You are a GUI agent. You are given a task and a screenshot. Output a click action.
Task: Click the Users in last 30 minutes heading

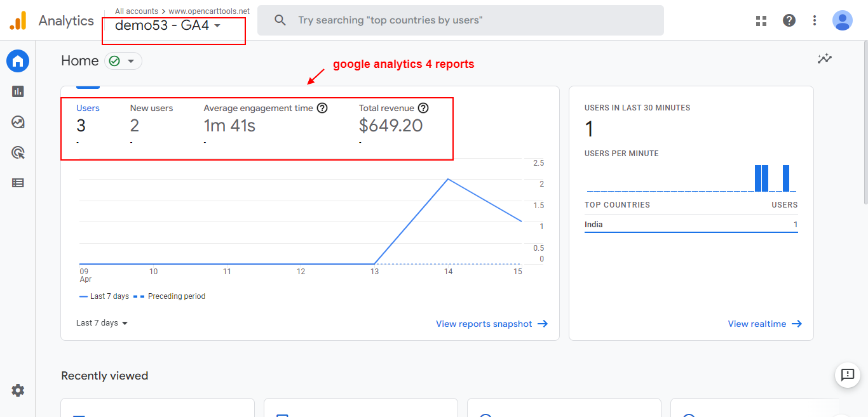(x=637, y=108)
